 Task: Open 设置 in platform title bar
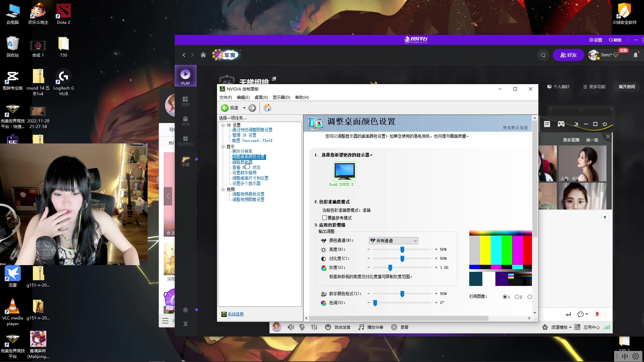click(596, 40)
